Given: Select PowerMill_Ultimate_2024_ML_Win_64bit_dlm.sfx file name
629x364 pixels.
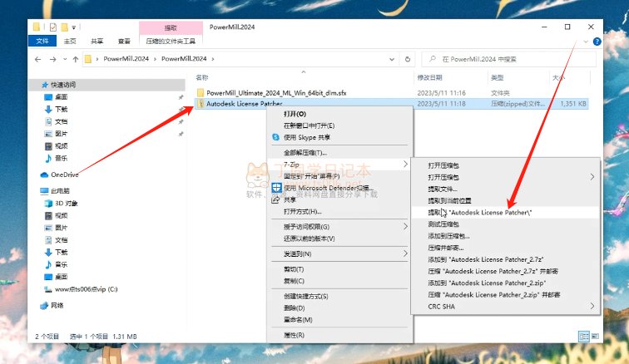Looking at the screenshot, I should pyautogui.click(x=276, y=92).
